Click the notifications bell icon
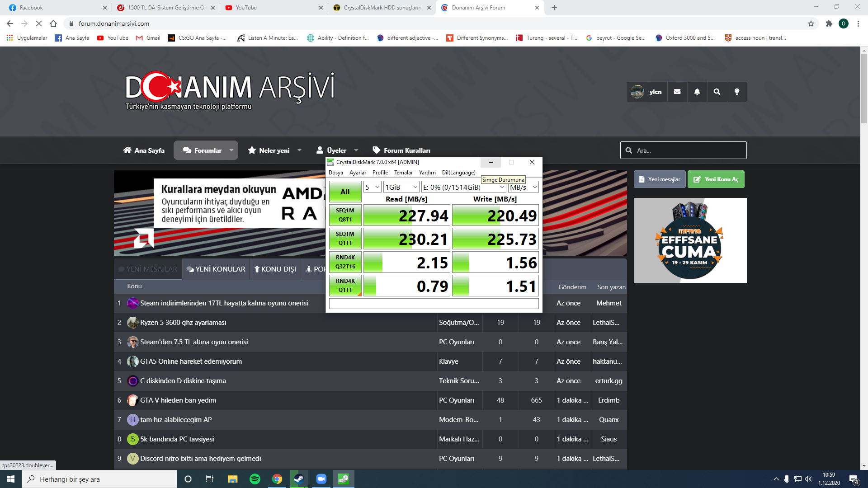The width and height of the screenshot is (868, 488). 697,92
